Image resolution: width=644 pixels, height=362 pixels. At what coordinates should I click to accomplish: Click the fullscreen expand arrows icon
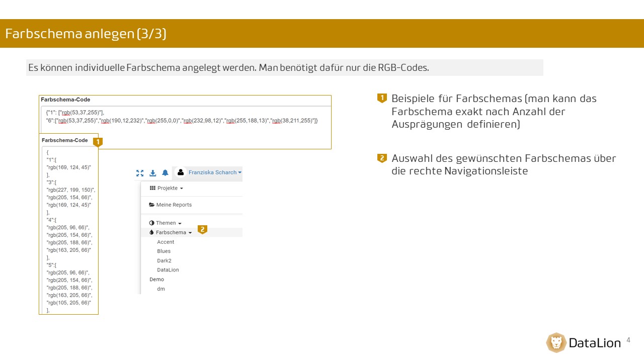[x=140, y=173]
